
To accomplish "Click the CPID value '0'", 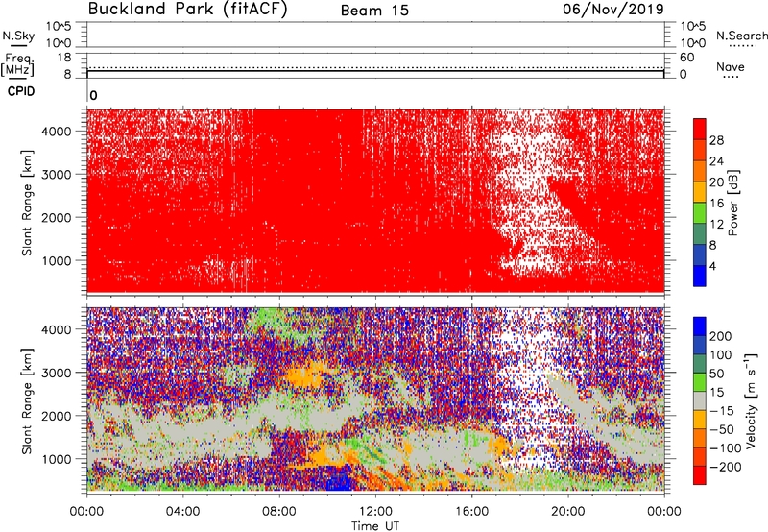I will [x=93, y=96].
